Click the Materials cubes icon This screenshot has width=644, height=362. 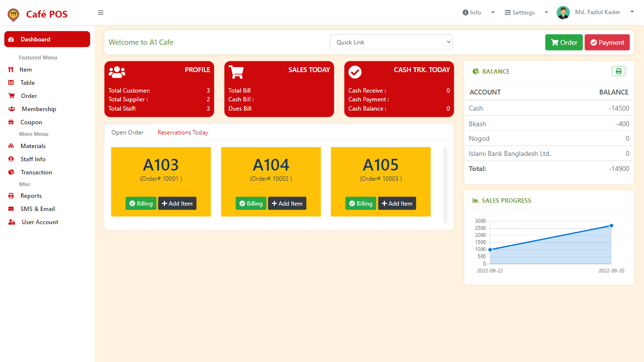[x=11, y=146]
